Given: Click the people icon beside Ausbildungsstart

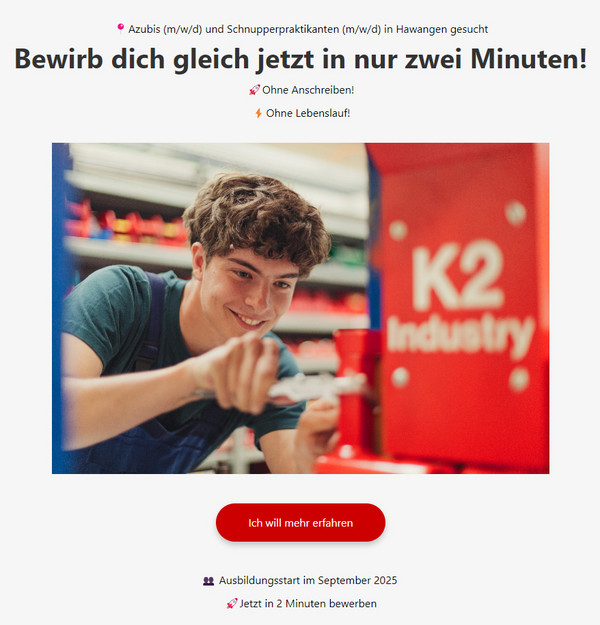Looking at the screenshot, I should [x=209, y=581].
